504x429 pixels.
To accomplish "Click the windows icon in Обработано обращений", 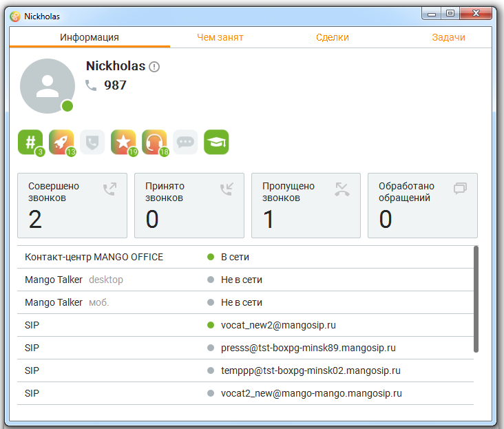I will click(461, 188).
